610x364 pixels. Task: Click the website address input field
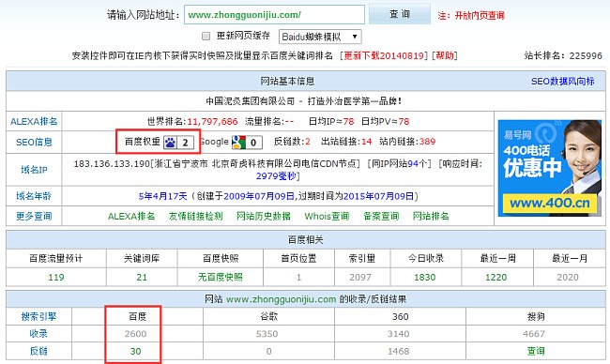coord(274,15)
